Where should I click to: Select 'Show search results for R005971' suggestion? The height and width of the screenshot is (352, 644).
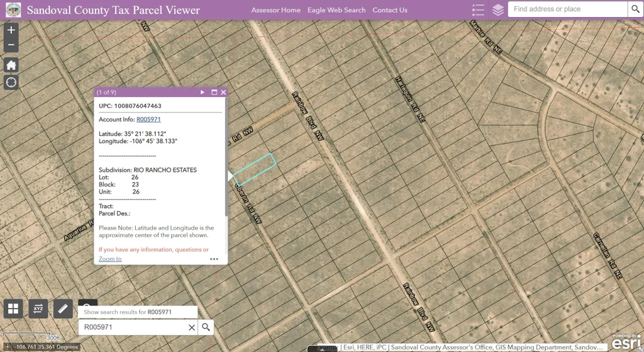click(137, 312)
